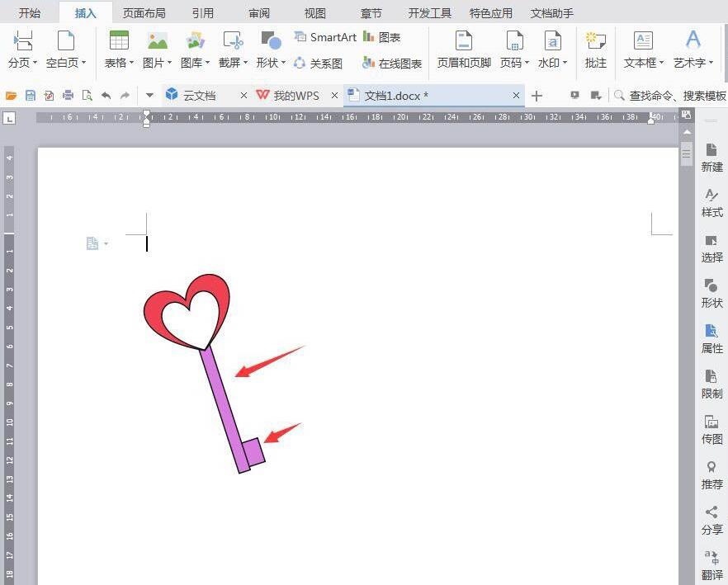Click the 空白页 blank page icon
728x585 pixels.
tap(65, 40)
